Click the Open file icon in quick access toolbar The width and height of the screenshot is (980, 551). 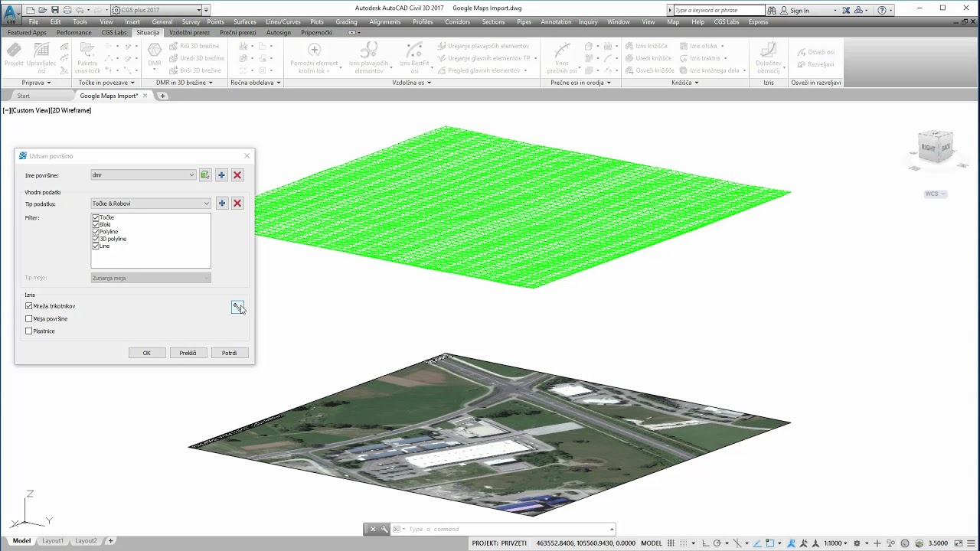42,10
